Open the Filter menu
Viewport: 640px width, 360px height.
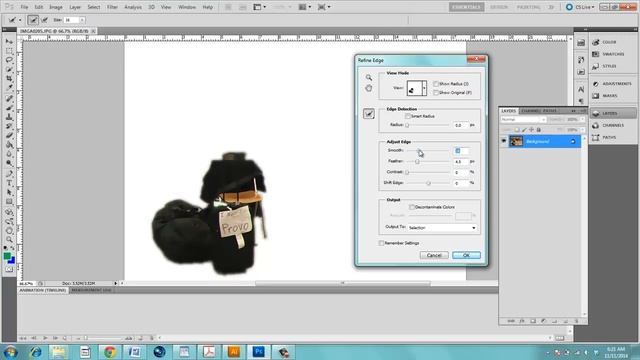[x=112, y=7]
